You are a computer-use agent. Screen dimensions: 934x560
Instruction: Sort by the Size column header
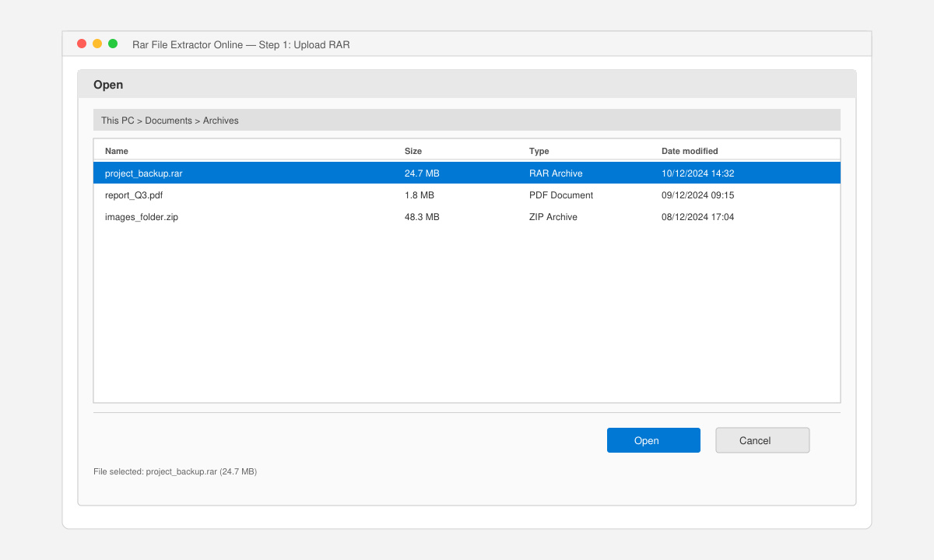click(x=413, y=151)
